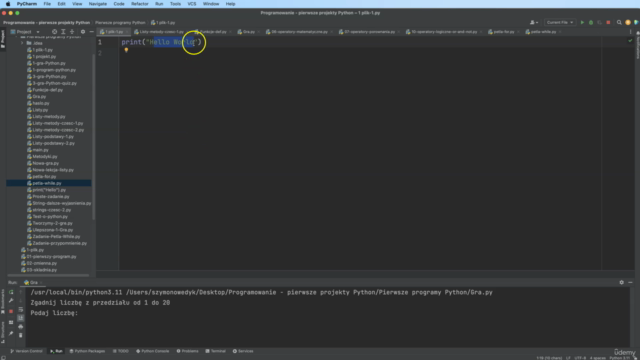Open run configuration wrench icon in Run panel
Viewport: 640px width, 360px height.
coord(11,301)
